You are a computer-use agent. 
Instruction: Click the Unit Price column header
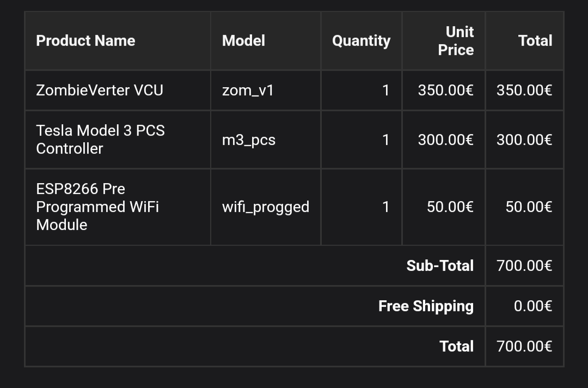point(456,41)
